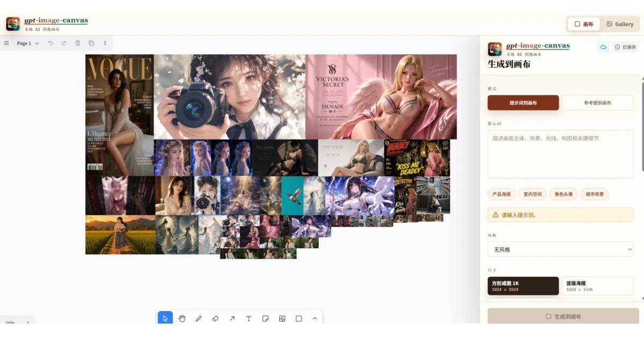The height and width of the screenshot is (338, 644).
Task: Click the 模式 section label
Action: [492, 89]
